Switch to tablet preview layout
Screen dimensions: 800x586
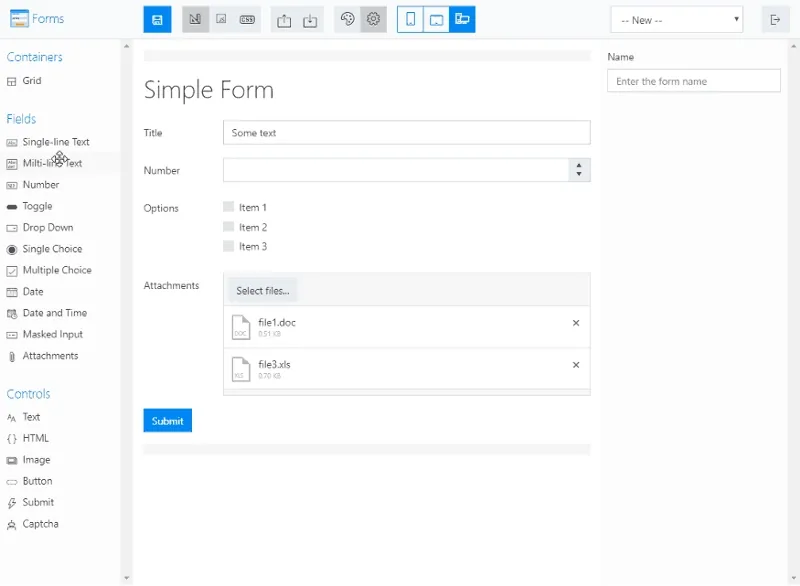pyautogui.click(x=436, y=19)
